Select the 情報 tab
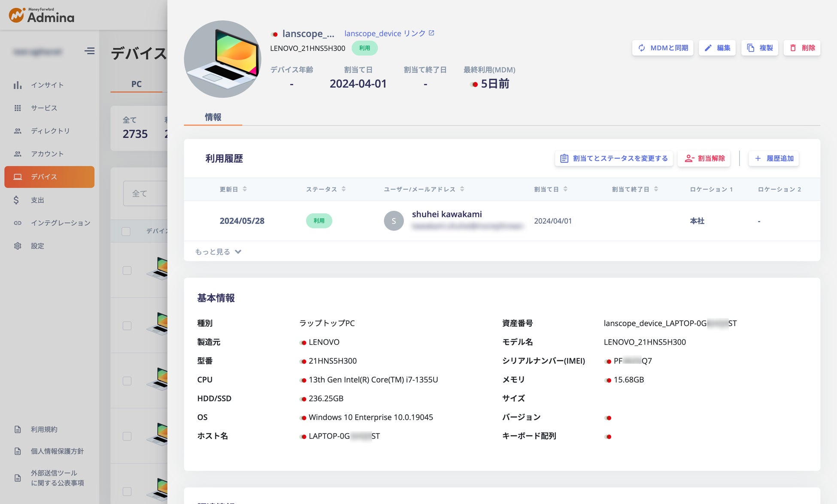The height and width of the screenshot is (504, 837). pos(213,117)
